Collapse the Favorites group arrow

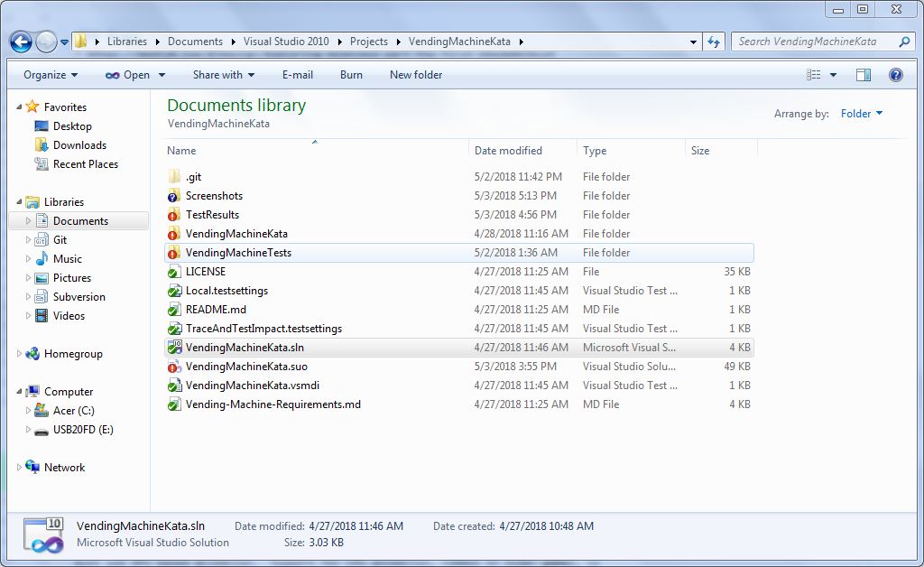click(19, 107)
